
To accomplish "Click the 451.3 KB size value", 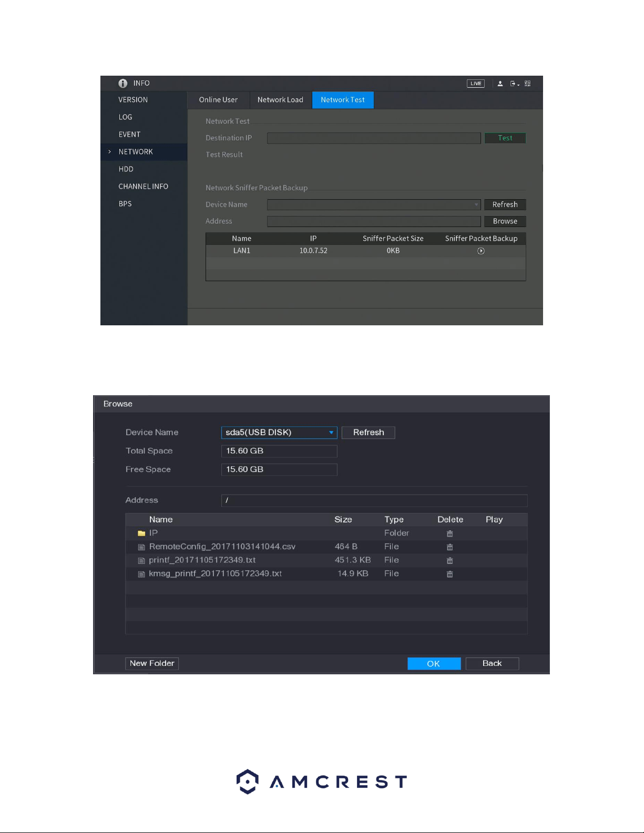I will [x=353, y=560].
